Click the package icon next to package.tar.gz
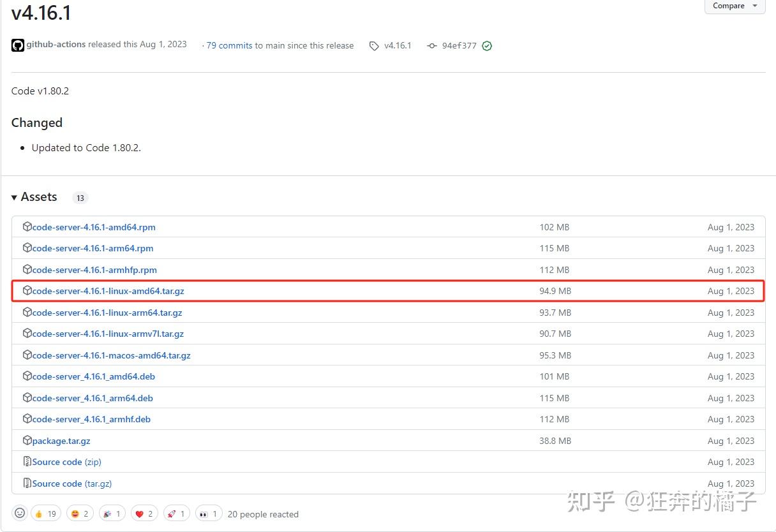The height and width of the screenshot is (532, 776). pos(27,440)
